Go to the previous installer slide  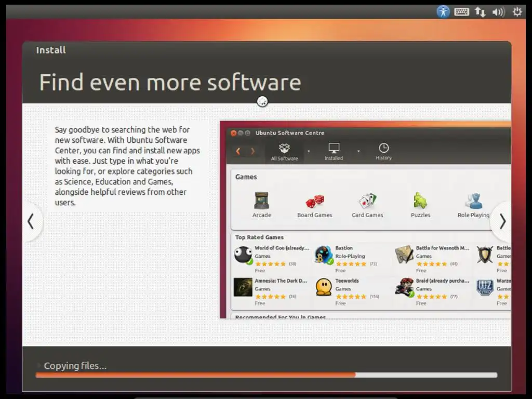[31, 221]
